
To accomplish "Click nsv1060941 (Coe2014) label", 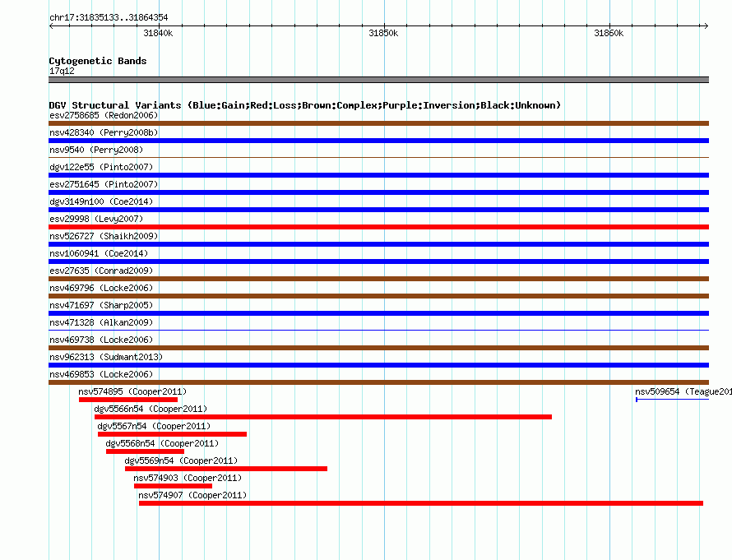I will click(x=99, y=253).
